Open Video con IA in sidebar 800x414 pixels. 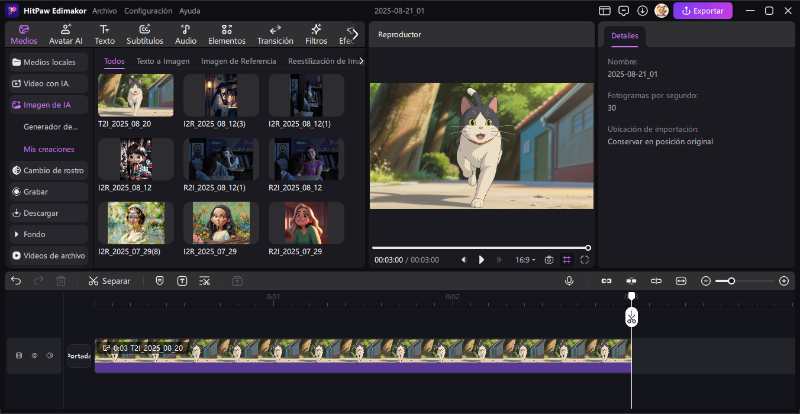49,84
